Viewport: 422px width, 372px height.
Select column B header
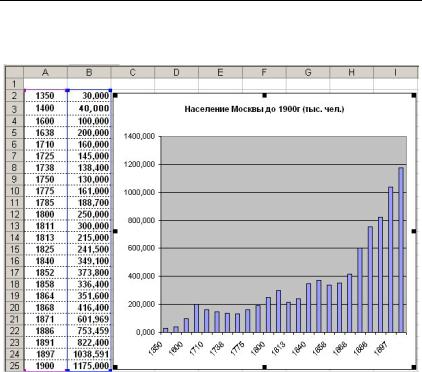click(89, 72)
